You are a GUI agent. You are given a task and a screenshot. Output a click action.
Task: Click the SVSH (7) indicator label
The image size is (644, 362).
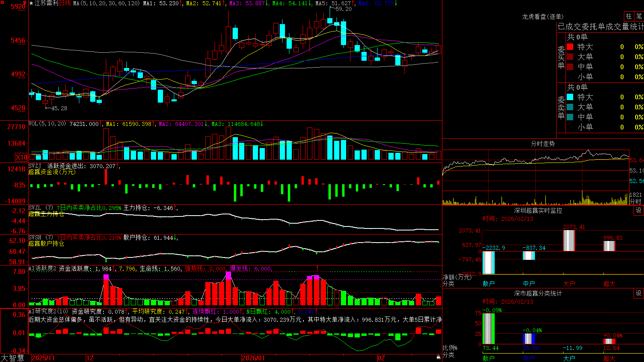[x=41, y=237]
